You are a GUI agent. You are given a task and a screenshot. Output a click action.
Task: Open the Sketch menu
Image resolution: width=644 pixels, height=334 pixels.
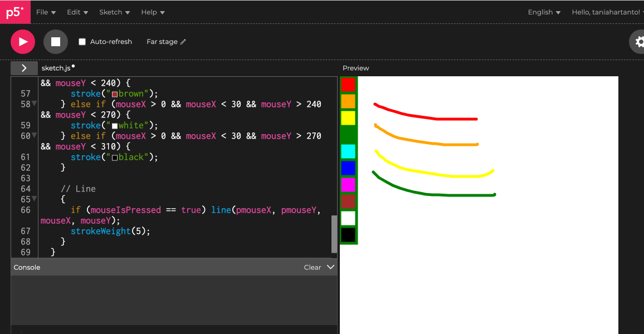coord(114,12)
